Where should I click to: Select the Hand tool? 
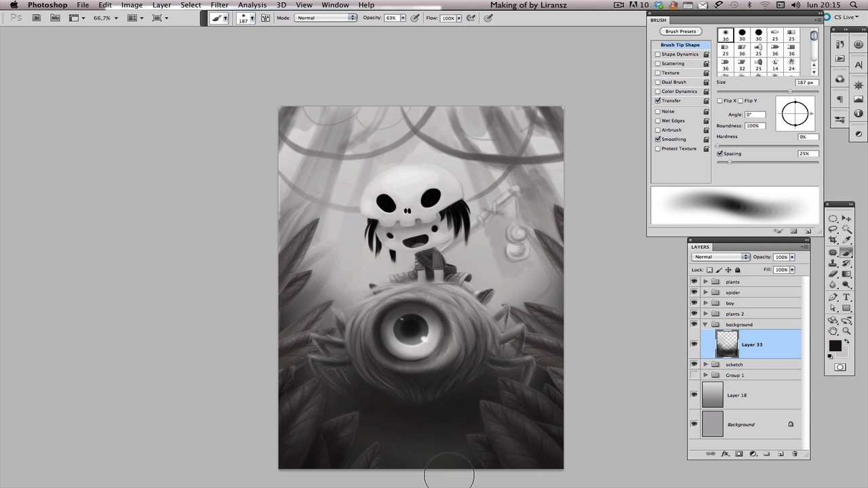pyautogui.click(x=833, y=331)
